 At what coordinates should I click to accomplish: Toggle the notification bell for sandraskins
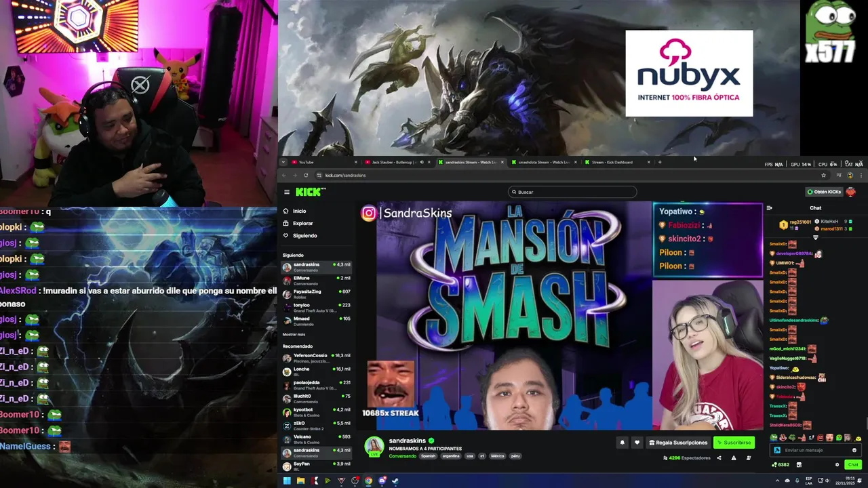(x=622, y=443)
